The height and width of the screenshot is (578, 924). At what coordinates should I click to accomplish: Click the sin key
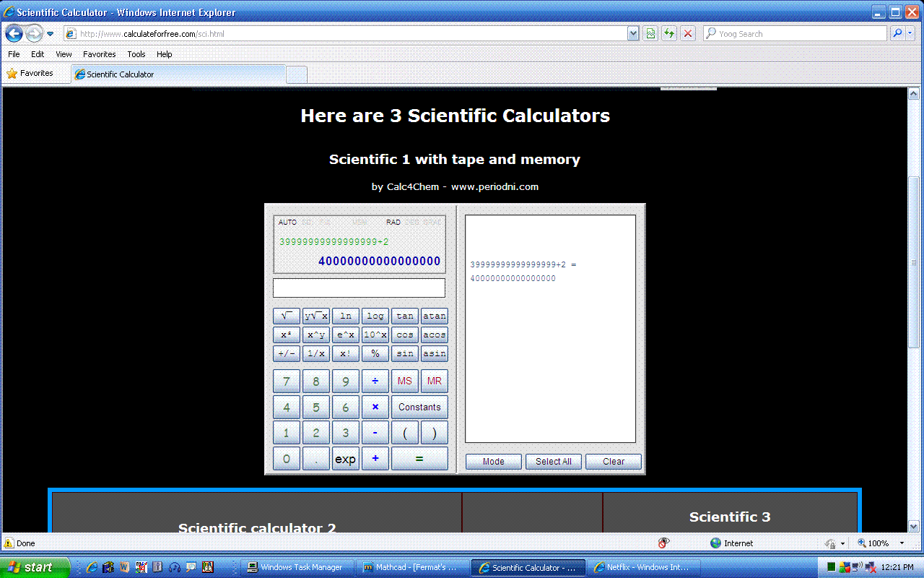click(405, 353)
